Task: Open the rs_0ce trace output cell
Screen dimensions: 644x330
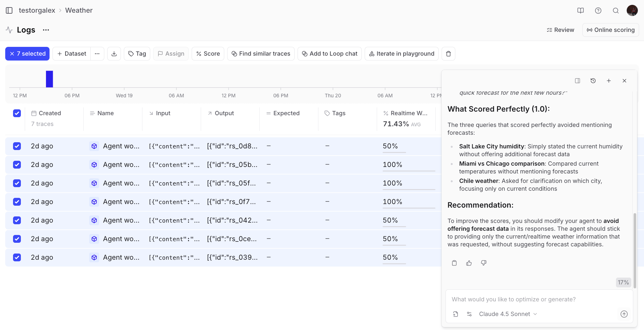Action: pos(232,239)
